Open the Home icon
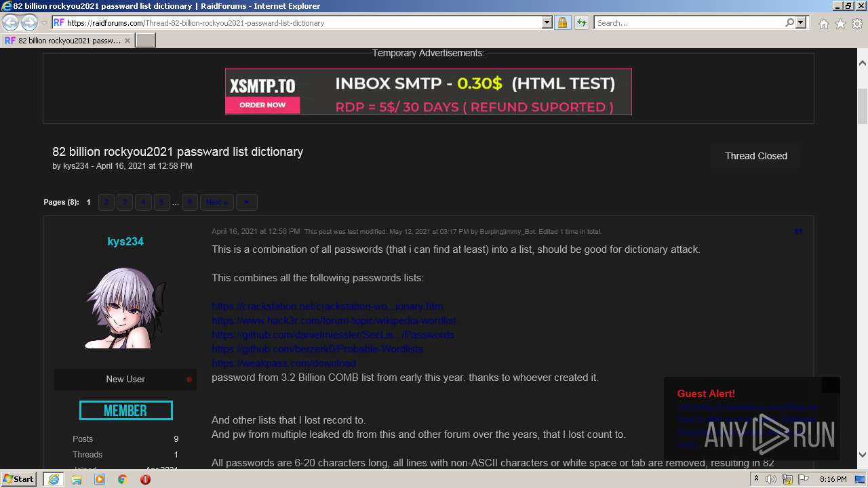Viewport: 868px width, 488px height. coord(823,24)
